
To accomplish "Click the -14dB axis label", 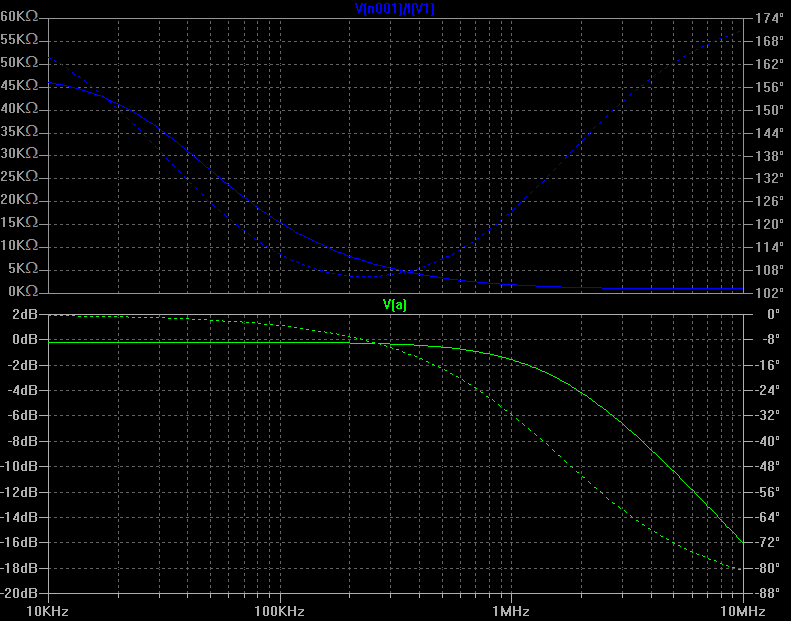I will [x=19, y=517].
